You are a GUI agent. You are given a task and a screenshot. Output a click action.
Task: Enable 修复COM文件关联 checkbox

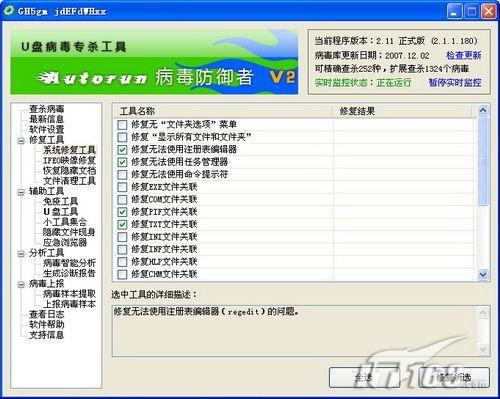pyautogui.click(x=122, y=199)
